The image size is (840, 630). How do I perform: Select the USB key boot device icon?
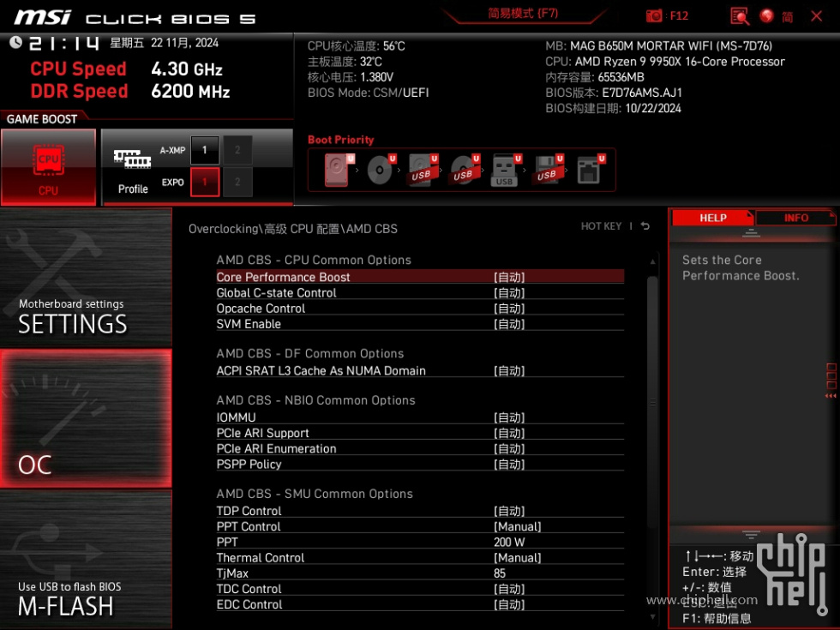click(506, 170)
